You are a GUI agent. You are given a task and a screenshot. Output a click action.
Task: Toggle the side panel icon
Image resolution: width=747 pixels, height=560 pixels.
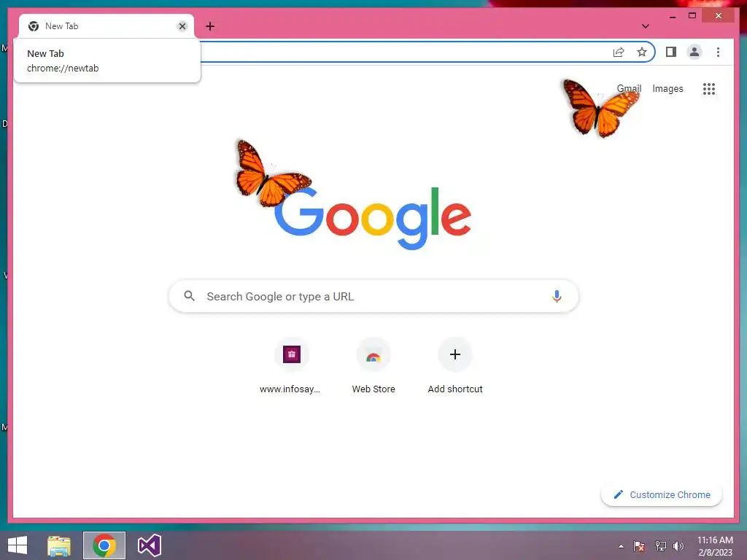click(x=671, y=52)
